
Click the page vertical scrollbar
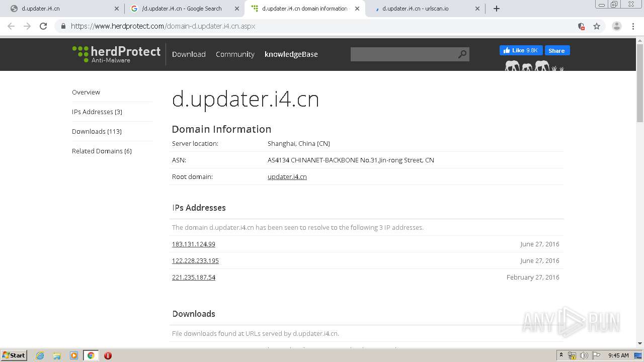pos(640,83)
